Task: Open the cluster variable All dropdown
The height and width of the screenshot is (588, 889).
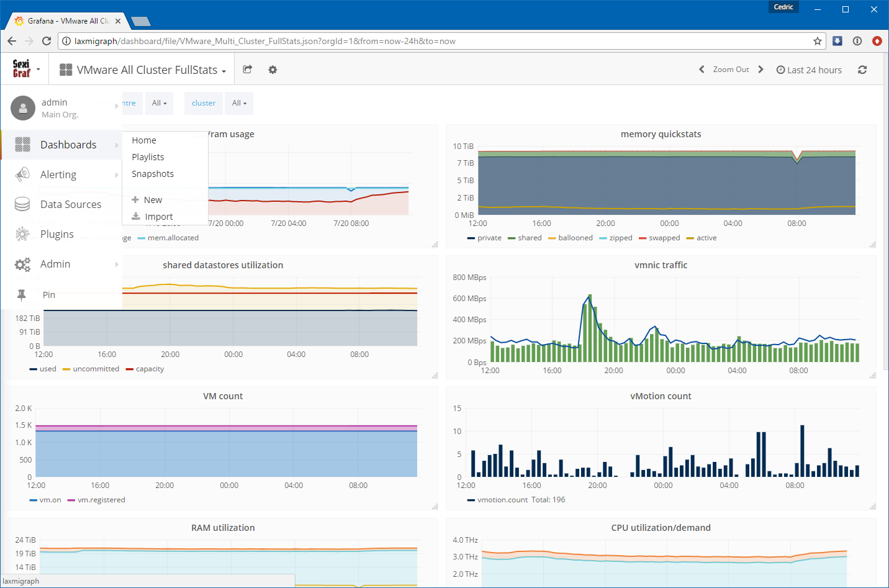Action: pyautogui.click(x=239, y=103)
